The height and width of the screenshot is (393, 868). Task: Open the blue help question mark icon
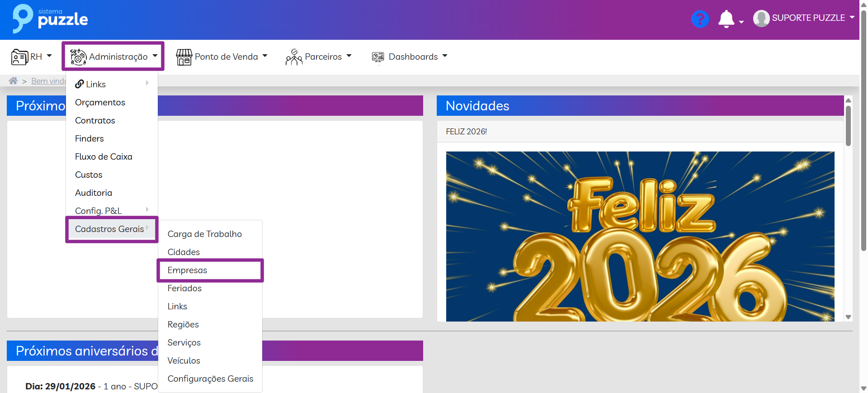(x=700, y=19)
